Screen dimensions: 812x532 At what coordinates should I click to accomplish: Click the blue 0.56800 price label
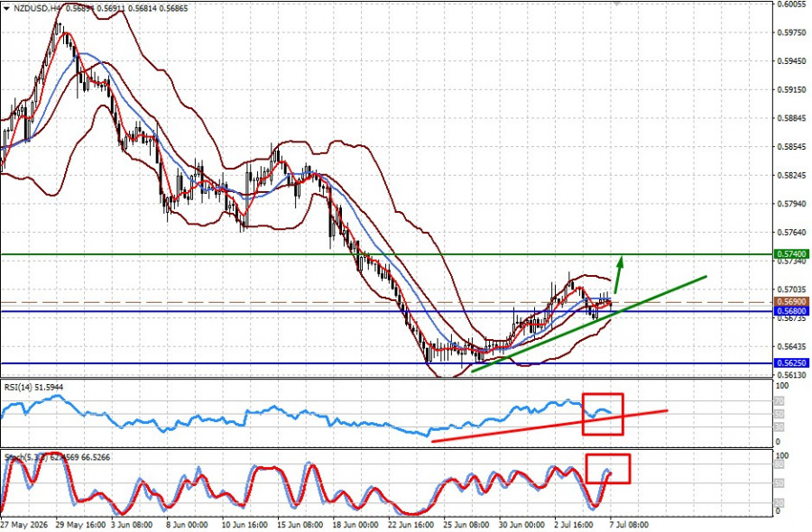click(x=792, y=311)
